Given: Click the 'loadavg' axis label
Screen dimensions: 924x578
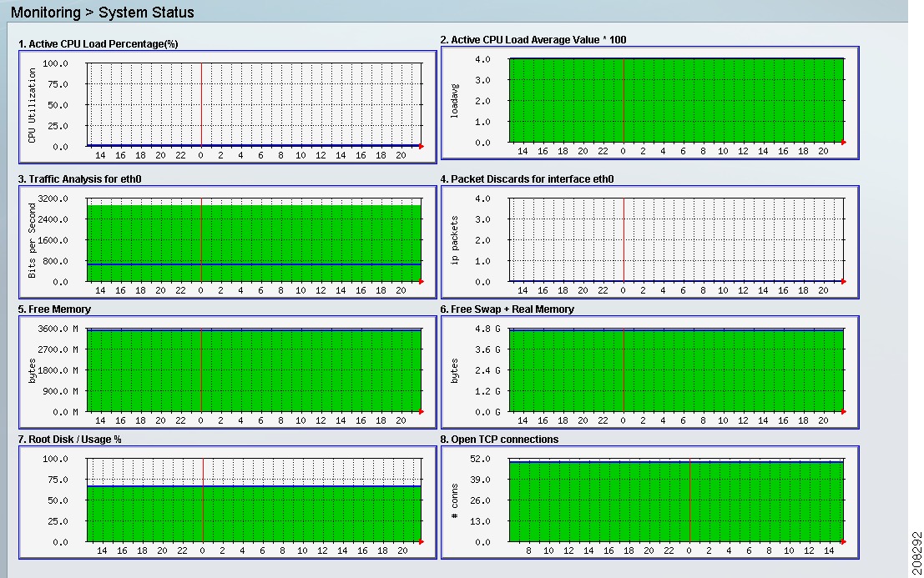Looking at the screenshot, I should (x=454, y=101).
